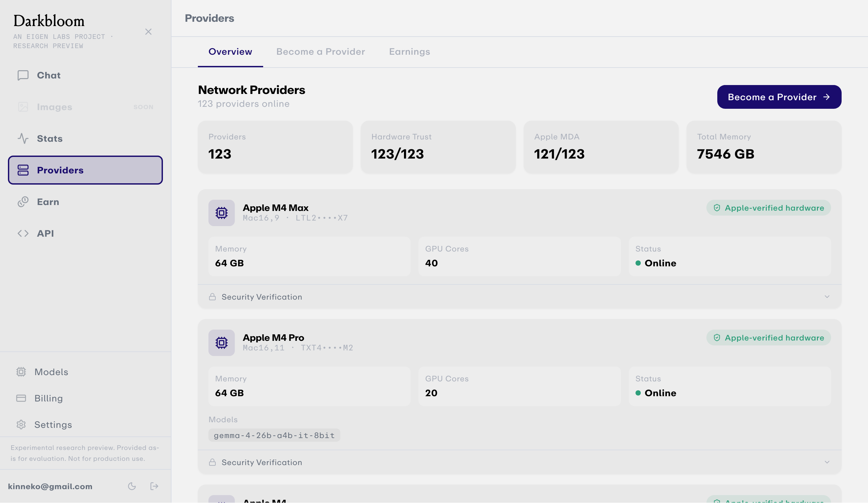Click the Network Providers heading
868x503 pixels.
252,90
